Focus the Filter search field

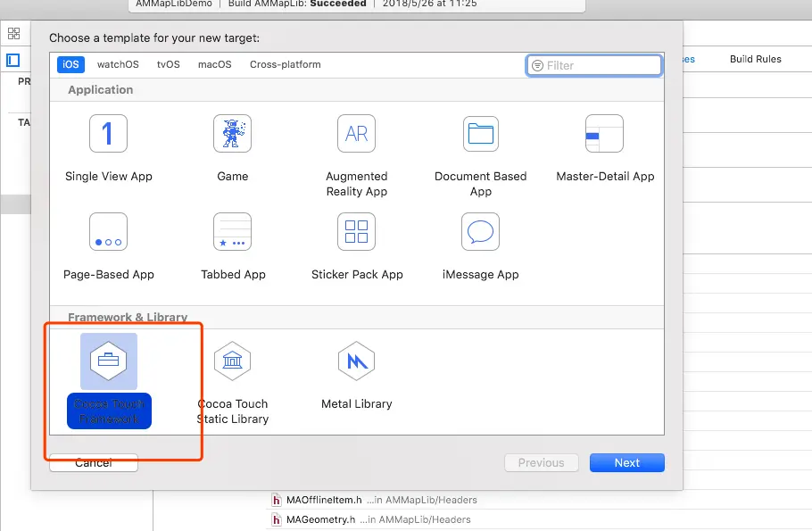pos(594,65)
